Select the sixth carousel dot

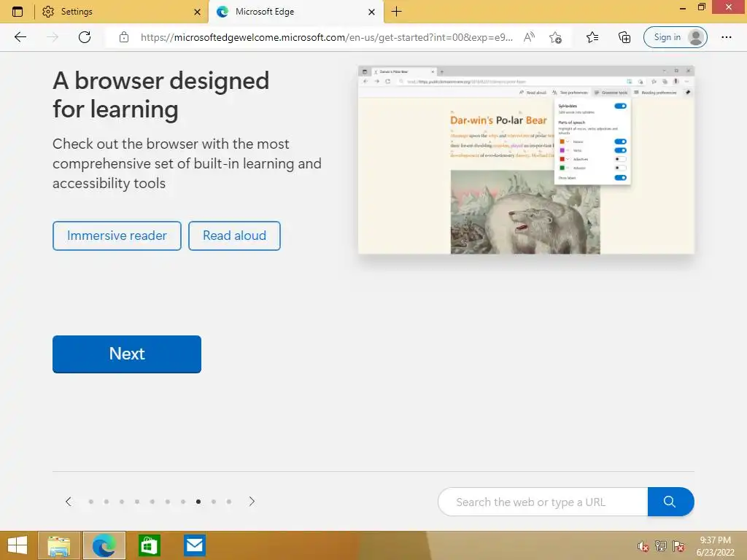click(x=168, y=502)
